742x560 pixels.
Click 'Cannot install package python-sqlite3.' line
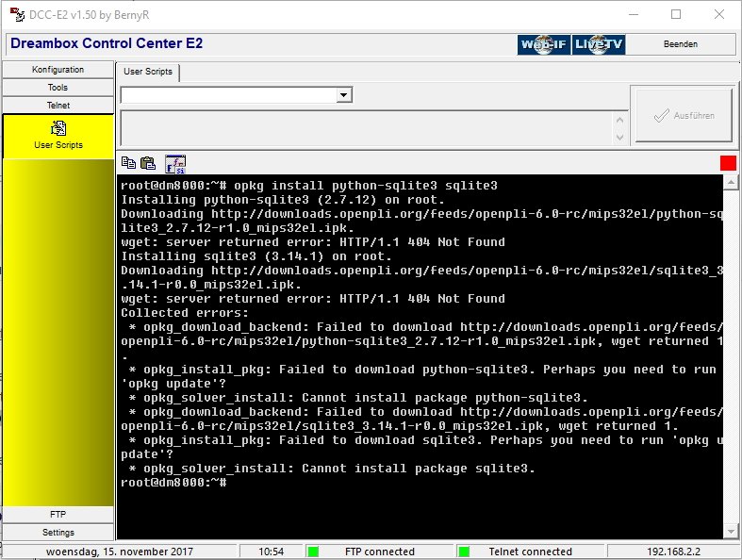coord(445,398)
